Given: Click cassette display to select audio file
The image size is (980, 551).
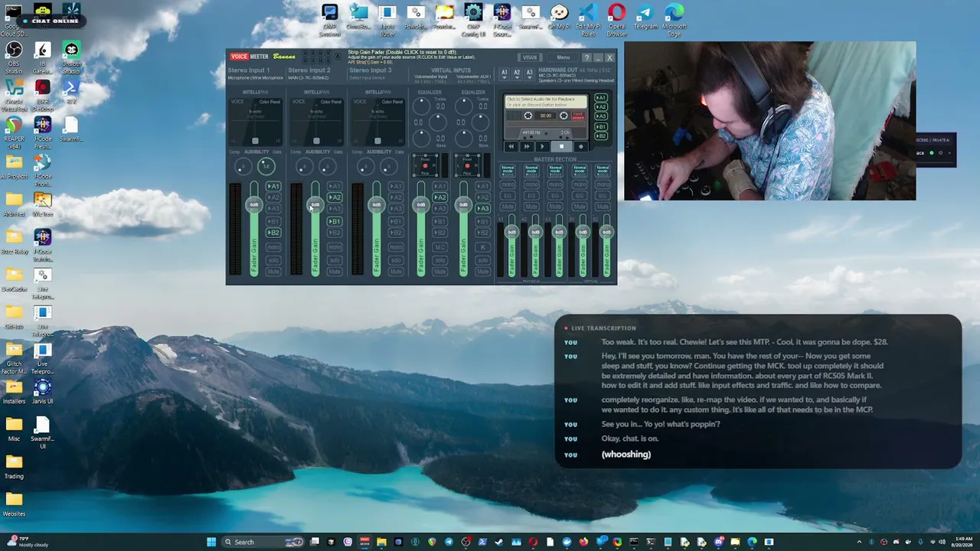Looking at the screenshot, I should (545, 101).
